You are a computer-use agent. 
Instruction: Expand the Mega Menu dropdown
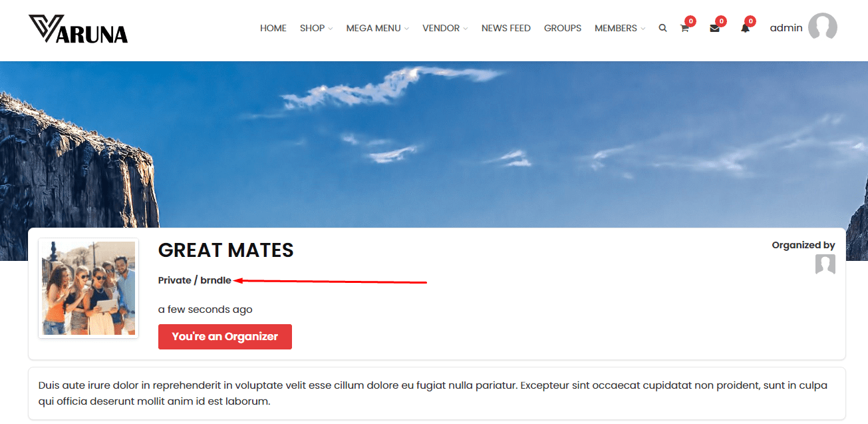pos(377,28)
